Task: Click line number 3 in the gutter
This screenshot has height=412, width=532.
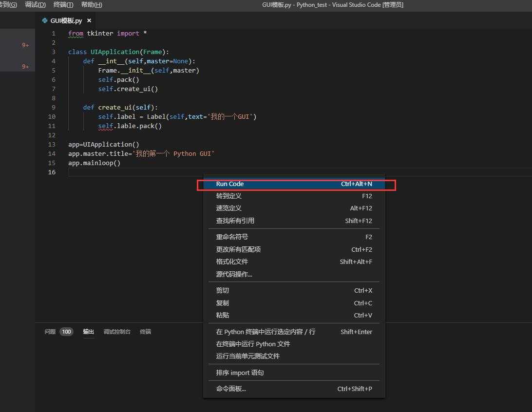Action: click(54, 52)
